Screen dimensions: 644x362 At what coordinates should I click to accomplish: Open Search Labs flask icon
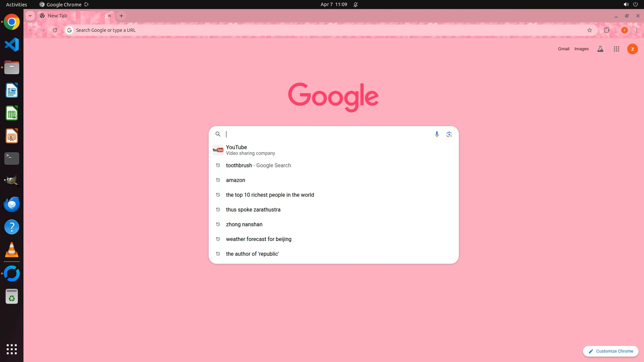click(600, 49)
